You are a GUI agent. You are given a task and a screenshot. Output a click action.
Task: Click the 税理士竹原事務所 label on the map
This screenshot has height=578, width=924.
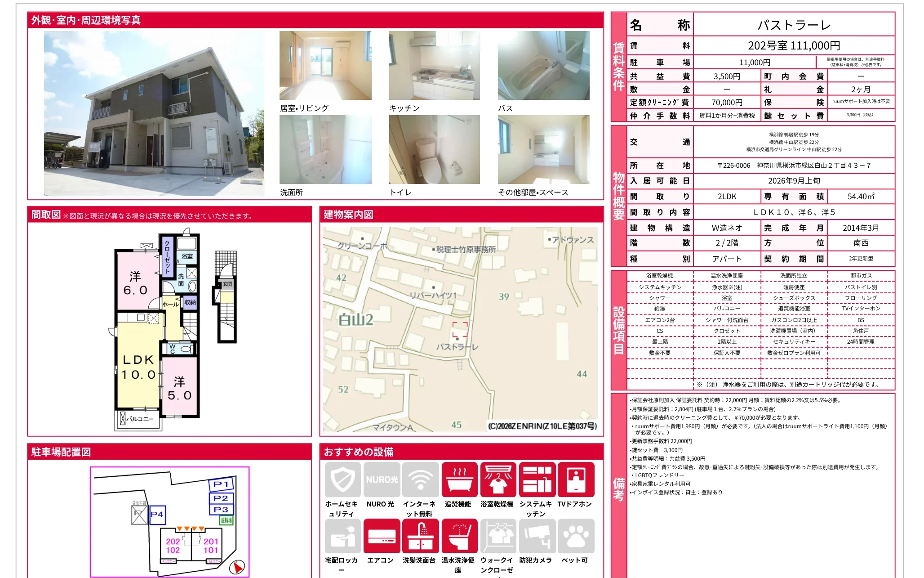tap(466, 249)
